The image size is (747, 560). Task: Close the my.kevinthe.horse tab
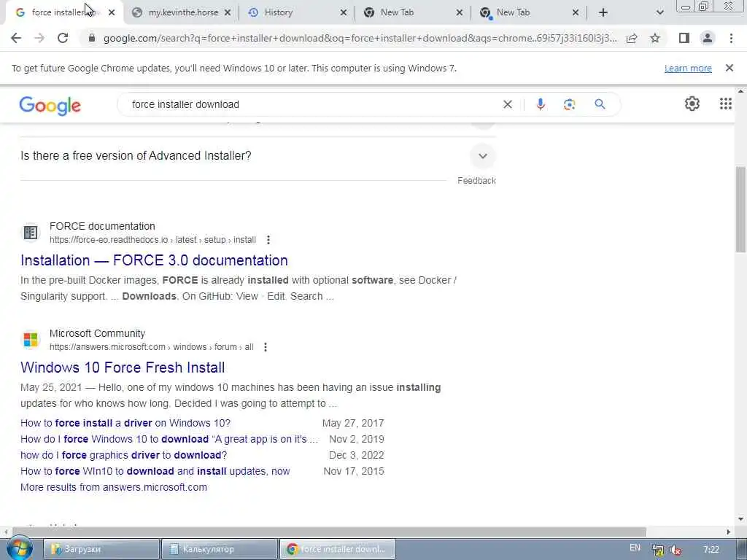[228, 12]
